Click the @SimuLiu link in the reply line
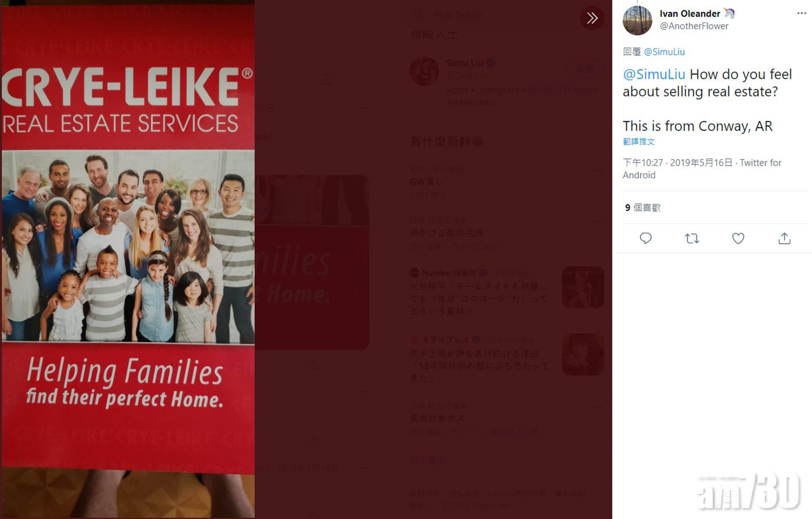 [664, 52]
